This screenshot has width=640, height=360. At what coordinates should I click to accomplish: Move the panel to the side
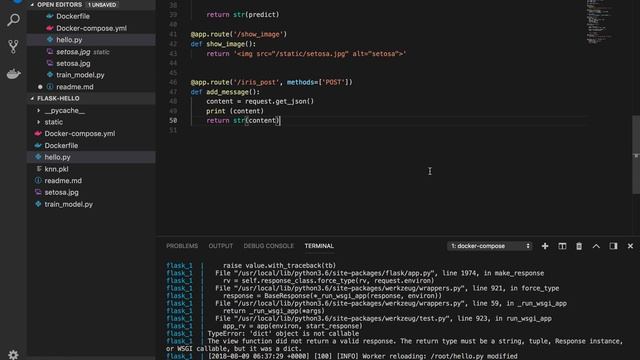613,246
